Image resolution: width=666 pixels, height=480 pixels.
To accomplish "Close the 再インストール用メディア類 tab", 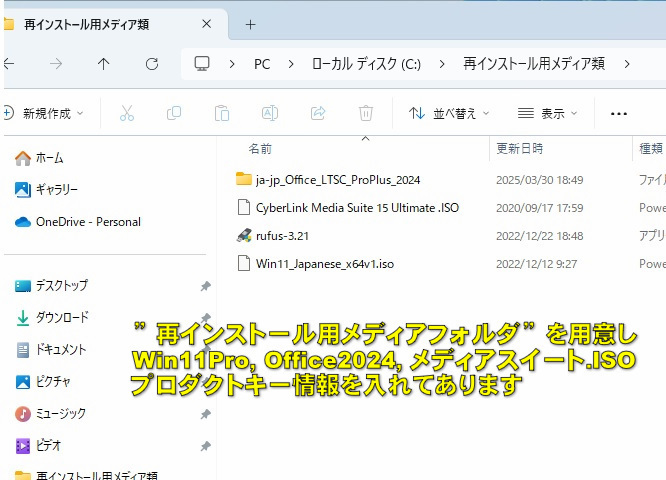I will (206, 24).
